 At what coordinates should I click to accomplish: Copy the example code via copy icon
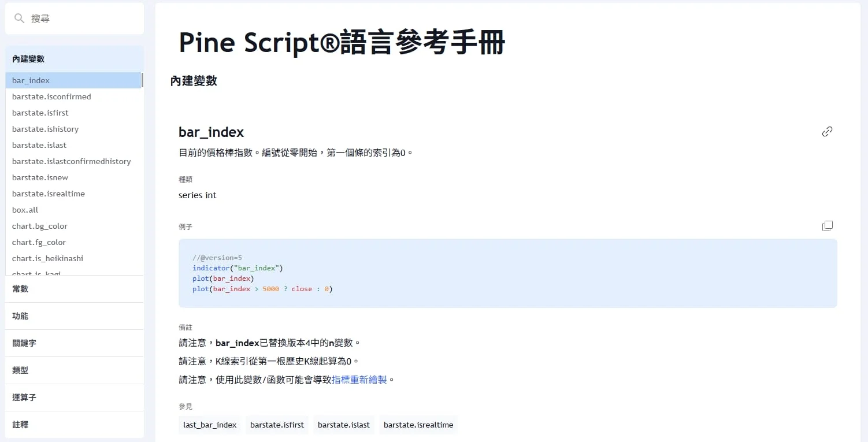click(827, 226)
